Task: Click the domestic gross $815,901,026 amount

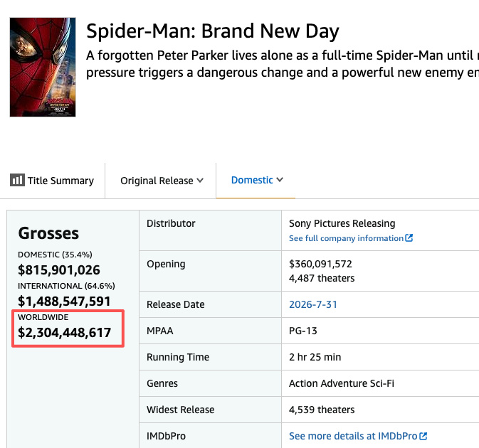Action: click(x=59, y=270)
